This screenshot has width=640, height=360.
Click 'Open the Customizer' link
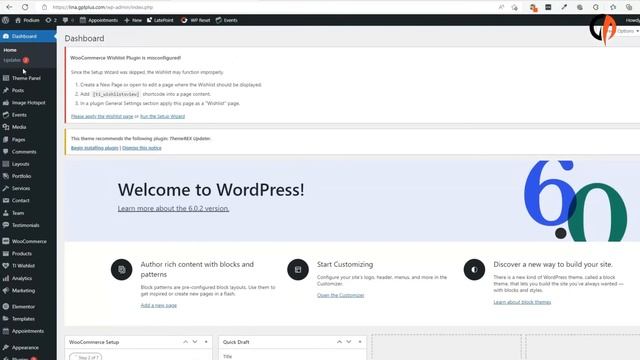pos(340,295)
